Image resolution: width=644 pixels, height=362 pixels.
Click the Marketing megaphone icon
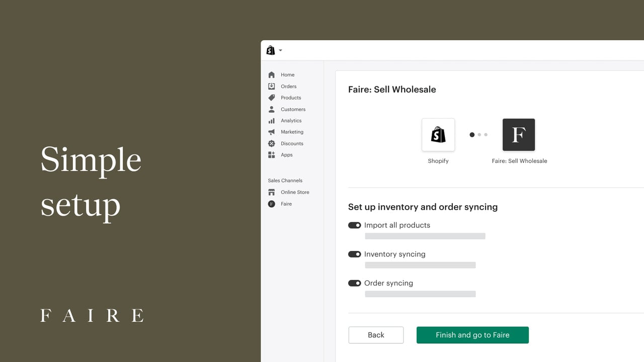272,132
